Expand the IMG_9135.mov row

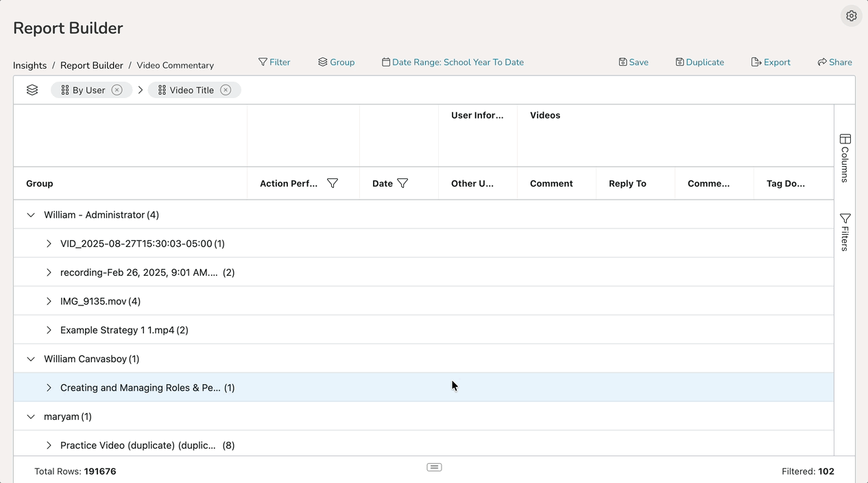[x=49, y=301]
